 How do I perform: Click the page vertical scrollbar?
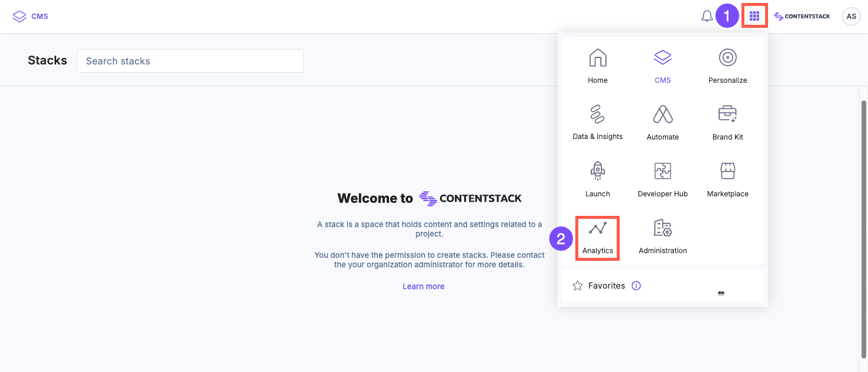click(864, 225)
